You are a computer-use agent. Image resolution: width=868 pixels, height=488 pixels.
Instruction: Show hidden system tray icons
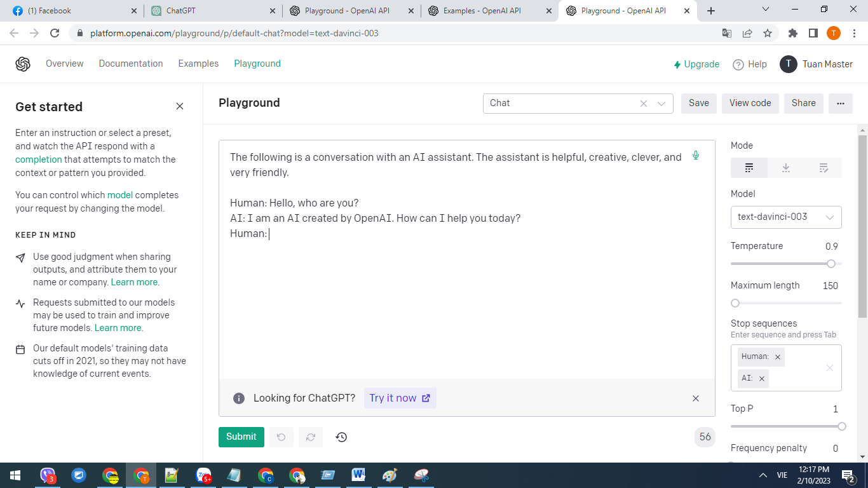click(763, 475)
